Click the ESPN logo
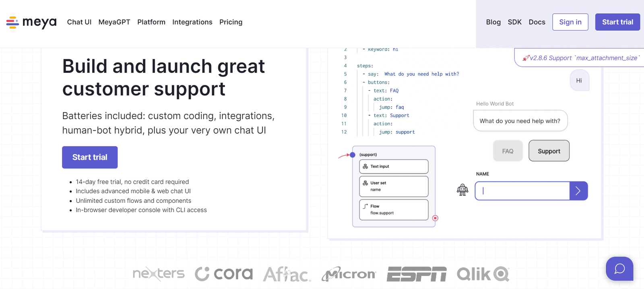The width and height of the screenshot is (644, 289). click(x=417, y=274)
